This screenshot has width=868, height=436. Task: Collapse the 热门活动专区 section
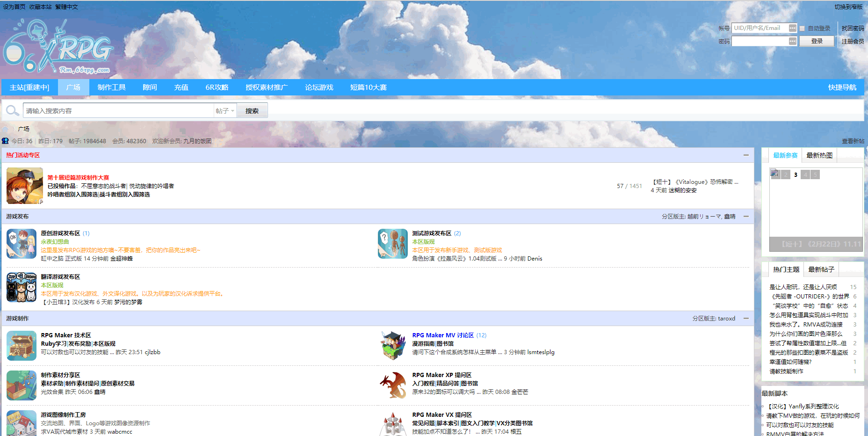point(746,155)
